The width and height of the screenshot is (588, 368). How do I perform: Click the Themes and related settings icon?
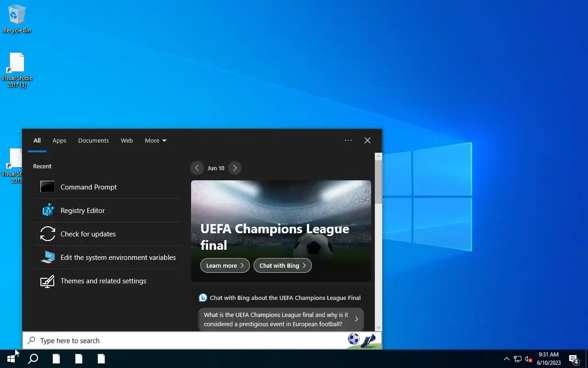(x=48, y=281)
